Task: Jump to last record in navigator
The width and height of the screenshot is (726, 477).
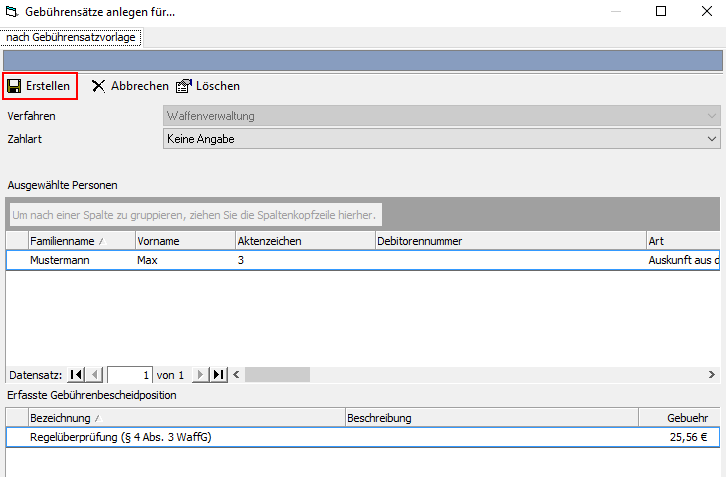Action: click(x=219, y=375)
